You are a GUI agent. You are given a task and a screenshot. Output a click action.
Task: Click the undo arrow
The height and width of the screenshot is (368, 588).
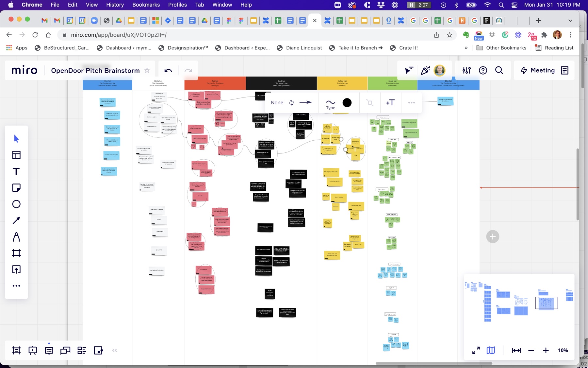tap(168, 70)
